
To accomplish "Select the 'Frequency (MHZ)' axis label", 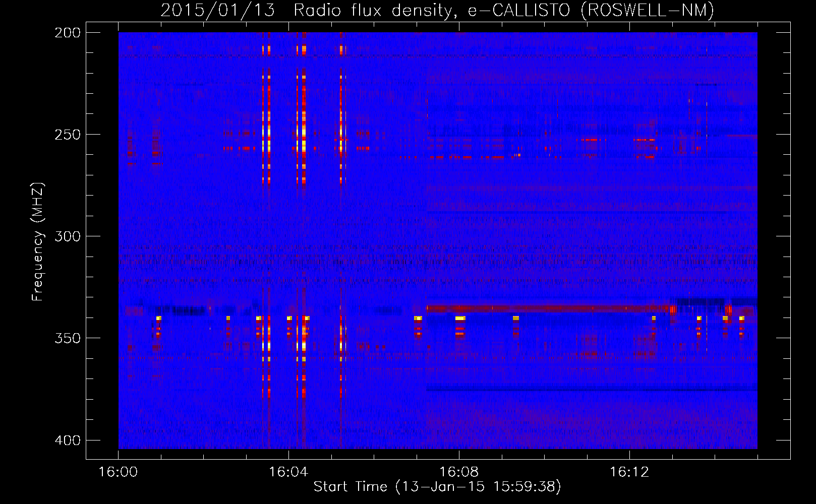I will pyautogui.click(x=37, y=242).
